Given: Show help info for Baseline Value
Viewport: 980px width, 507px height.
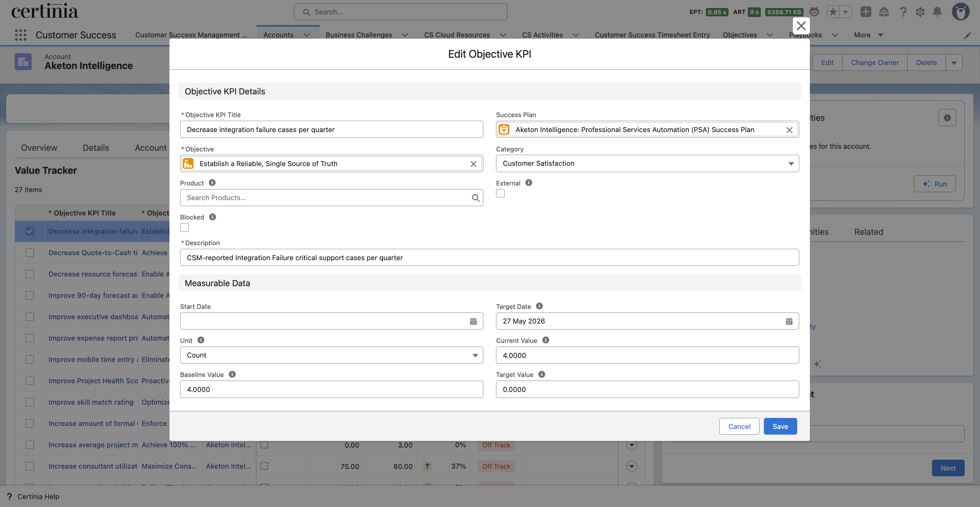Looking at the screenshot, I should [x=232, y=374].
